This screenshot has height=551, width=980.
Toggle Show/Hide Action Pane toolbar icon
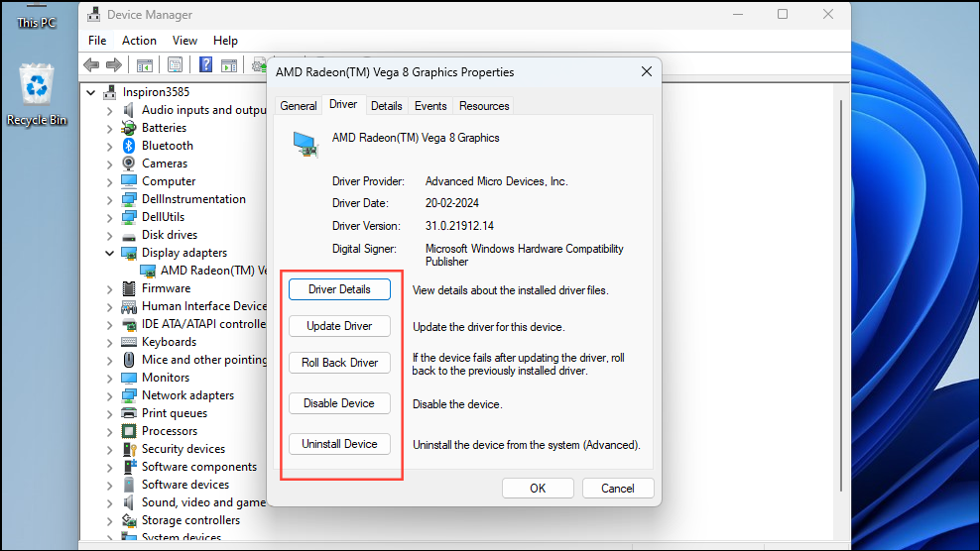click(229, 64)
